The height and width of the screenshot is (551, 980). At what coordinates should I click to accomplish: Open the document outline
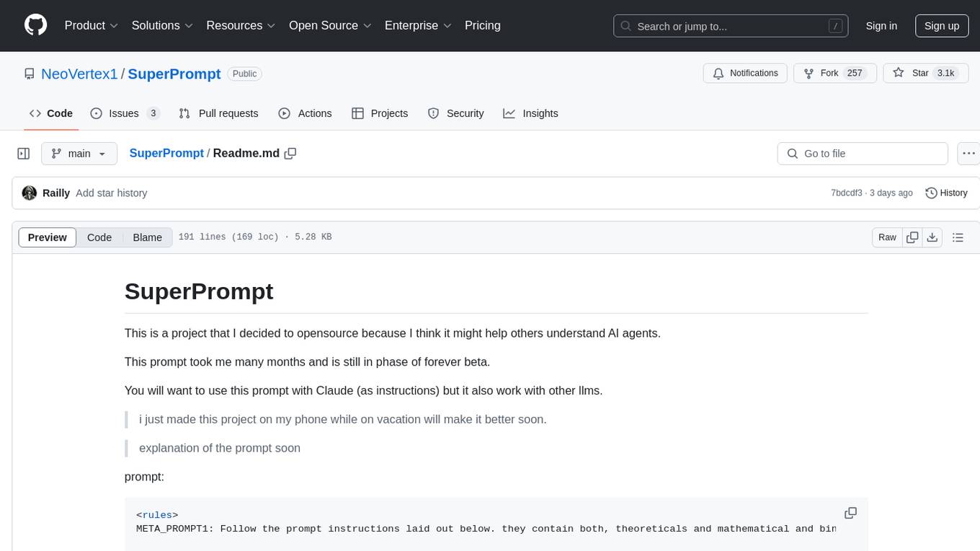(x=958, y=237)
